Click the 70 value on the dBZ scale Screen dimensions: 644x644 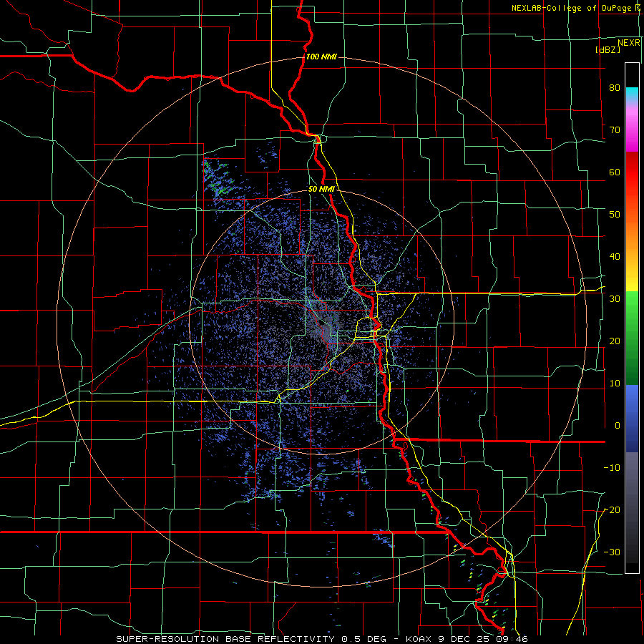pos(615,130)
